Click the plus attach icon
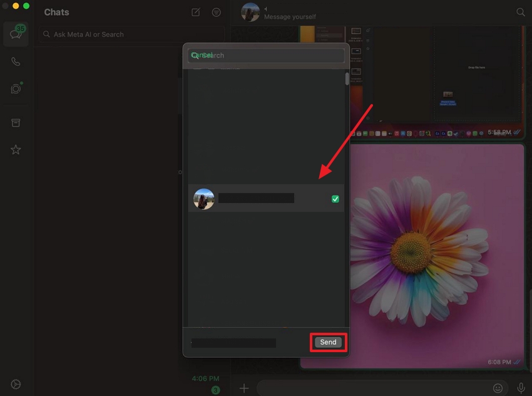The width and height of the screenshot is (532, 396). [244, 388]
